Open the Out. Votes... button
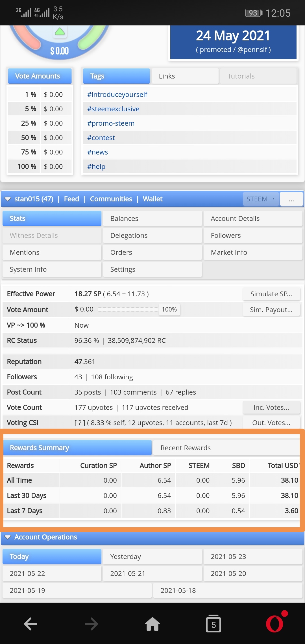 (x=271, y=423)
